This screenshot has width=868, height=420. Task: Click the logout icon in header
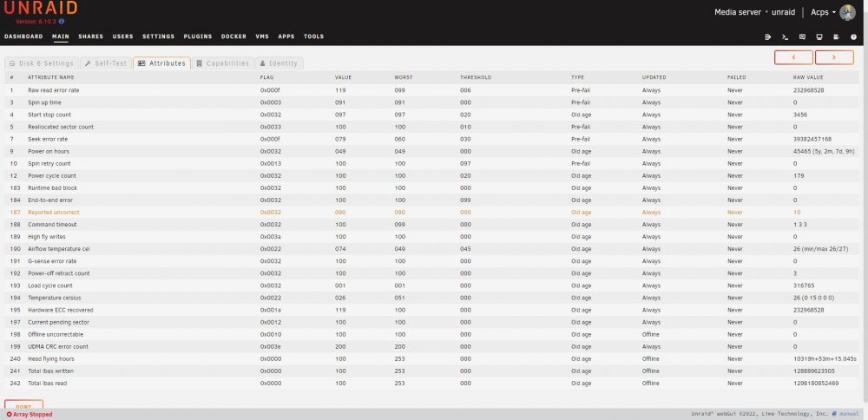(x=768, y=37)
